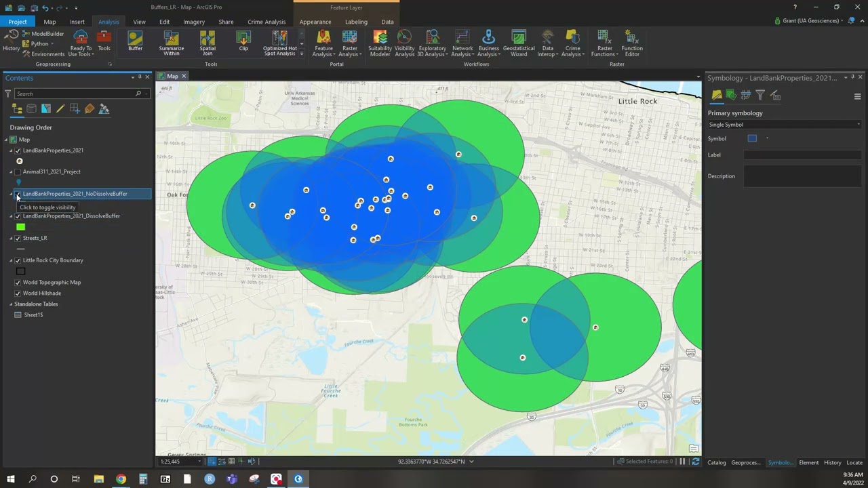Screen dimensions: 868x488
Task: Switch Contents to List By Snapping
Action: [75, 108]
